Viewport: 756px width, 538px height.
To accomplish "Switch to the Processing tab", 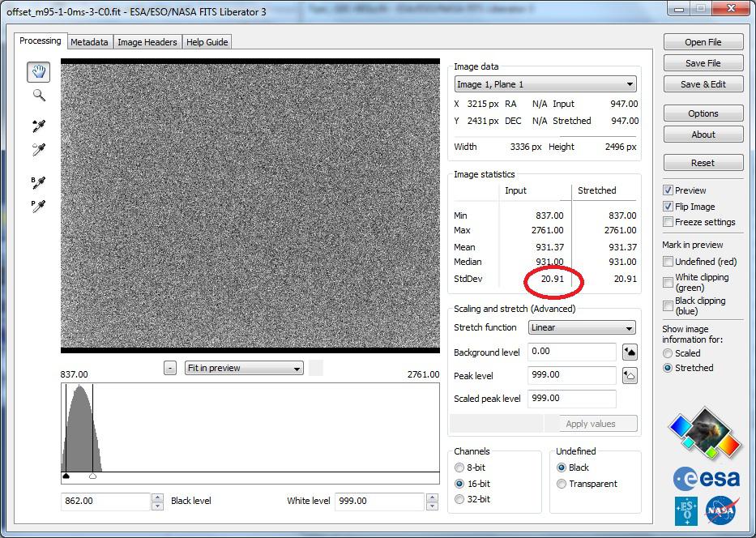I will point(40,41).
